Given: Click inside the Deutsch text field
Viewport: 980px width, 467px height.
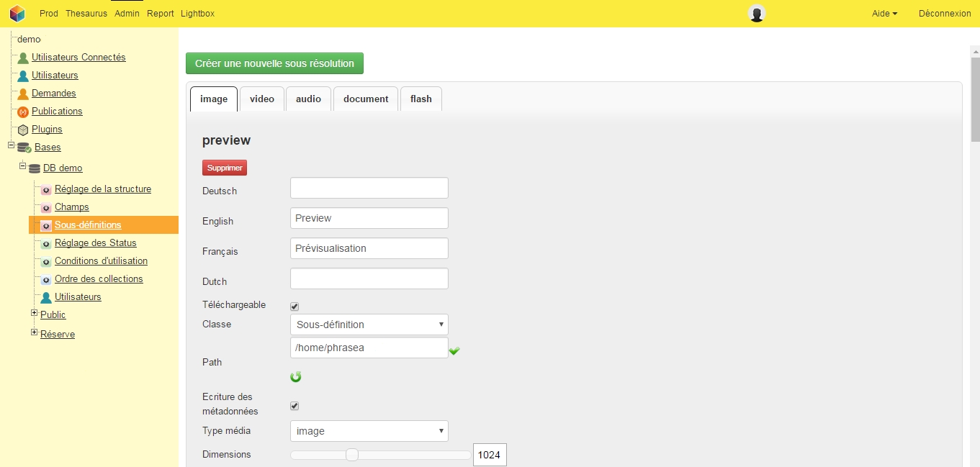Looking at the screenshot, I should coord(369,187).
